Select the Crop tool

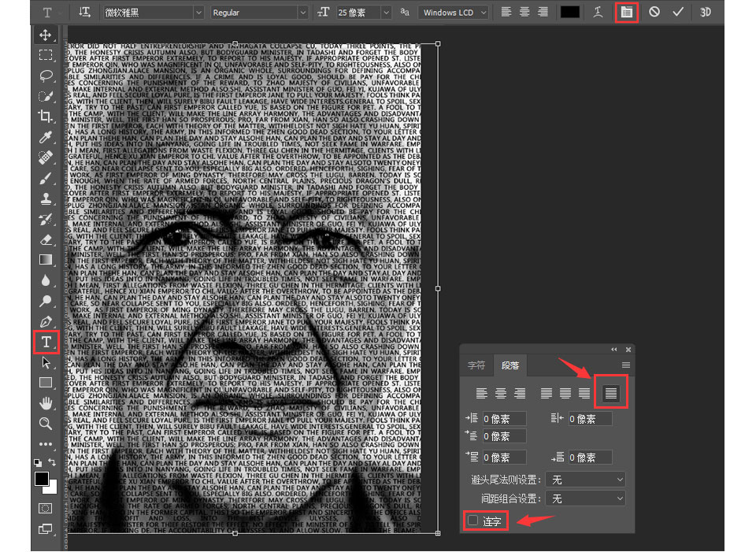click(46, 117)
